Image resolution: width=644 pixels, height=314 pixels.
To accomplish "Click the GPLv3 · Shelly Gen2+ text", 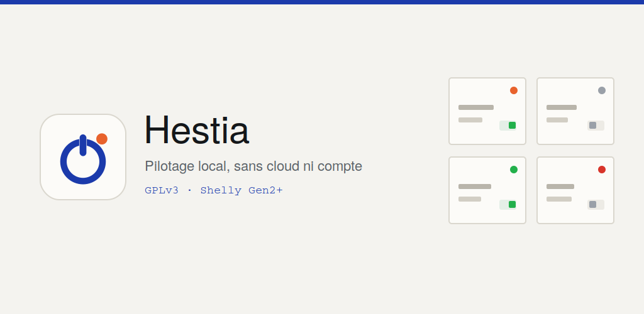I will point(214,190).
